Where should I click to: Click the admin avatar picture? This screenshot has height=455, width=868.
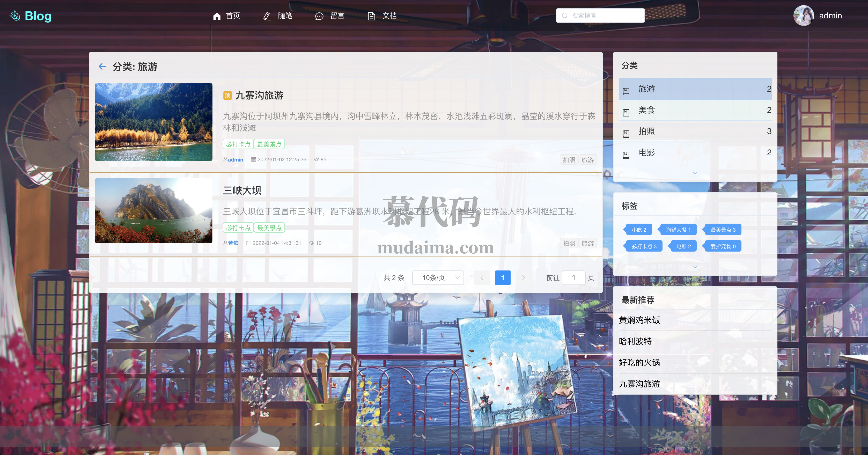tap(804, 16)
